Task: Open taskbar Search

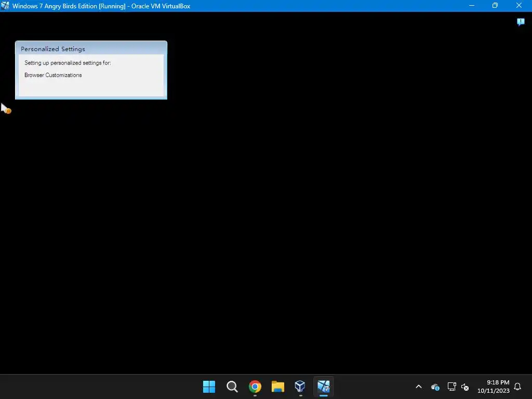Action: tap(232, 387)
